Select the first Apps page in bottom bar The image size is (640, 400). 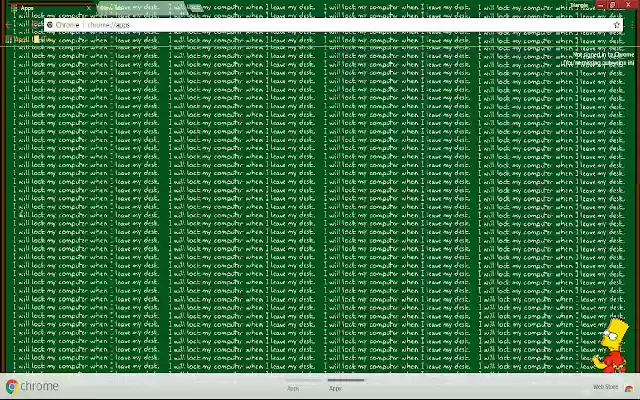click(304, 384)
